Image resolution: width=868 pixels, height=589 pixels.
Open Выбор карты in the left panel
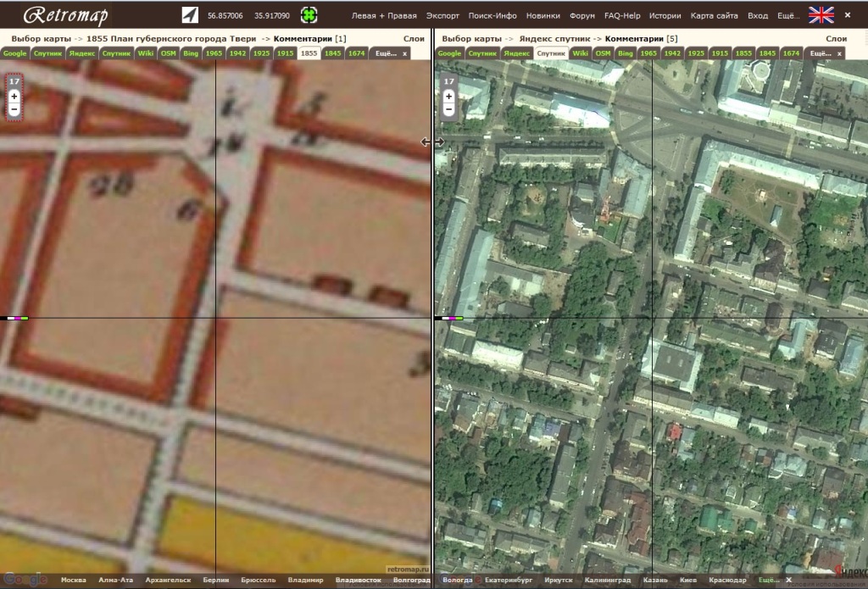(42, 39)
